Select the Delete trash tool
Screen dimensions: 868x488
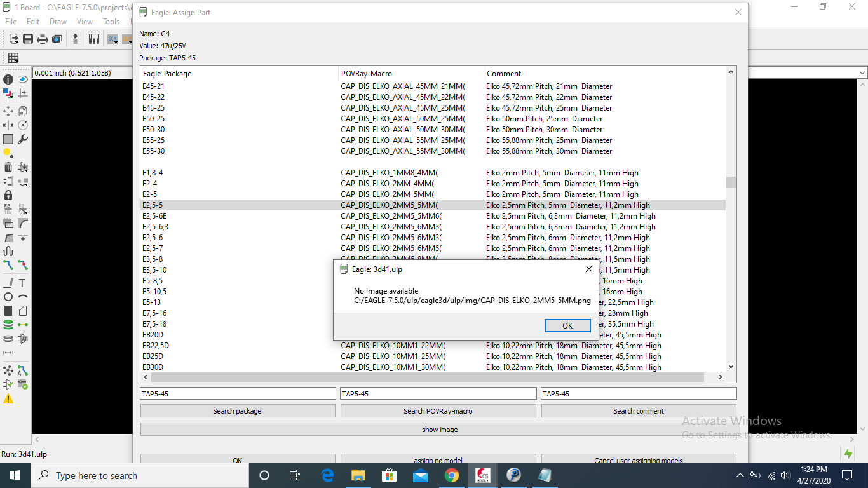tap(8, 167)
